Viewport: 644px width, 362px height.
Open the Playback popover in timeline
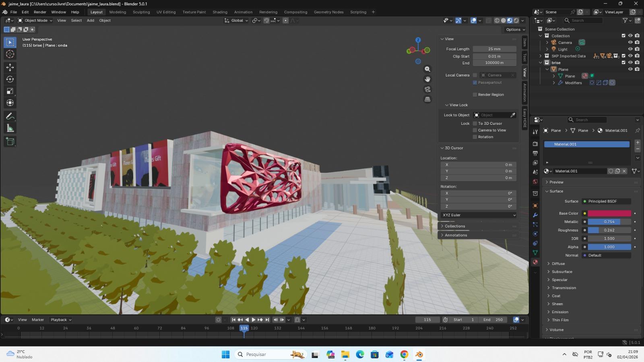(61, 320)
